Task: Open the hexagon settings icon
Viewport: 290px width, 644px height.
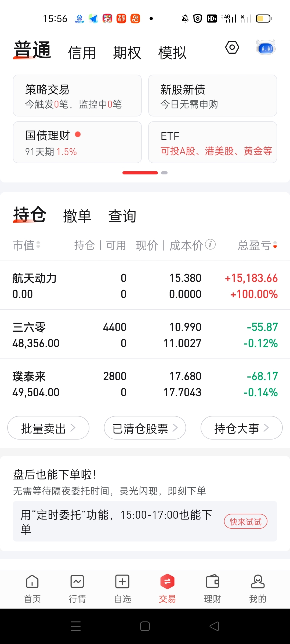Action: coord(232,47)
